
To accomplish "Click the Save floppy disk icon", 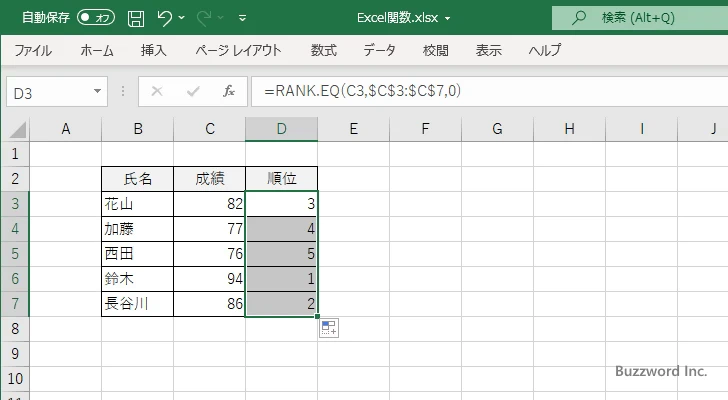I will click(x=136, y=18).
